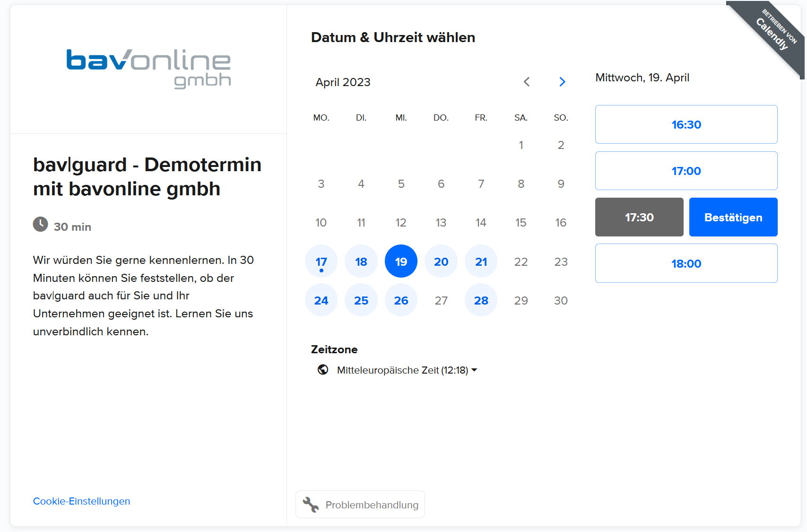
Task: Go to the previous month arrow
Action: pyautogui.click(x=527, y=82)
